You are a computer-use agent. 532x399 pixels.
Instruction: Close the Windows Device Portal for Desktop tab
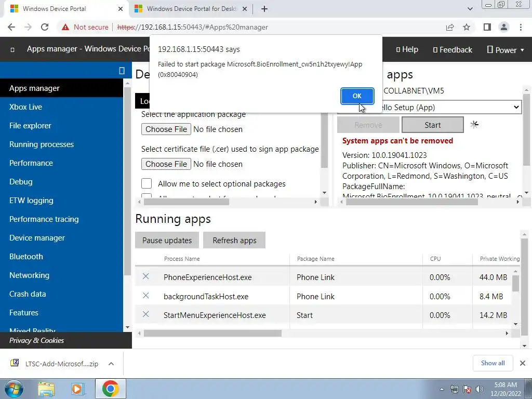point(244,9)
